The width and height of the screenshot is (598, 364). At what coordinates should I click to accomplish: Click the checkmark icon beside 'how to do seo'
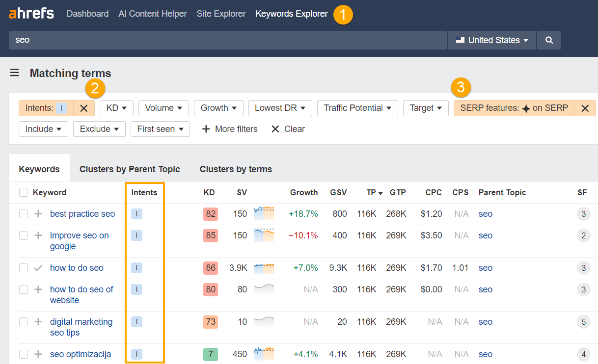coord(38,268)
